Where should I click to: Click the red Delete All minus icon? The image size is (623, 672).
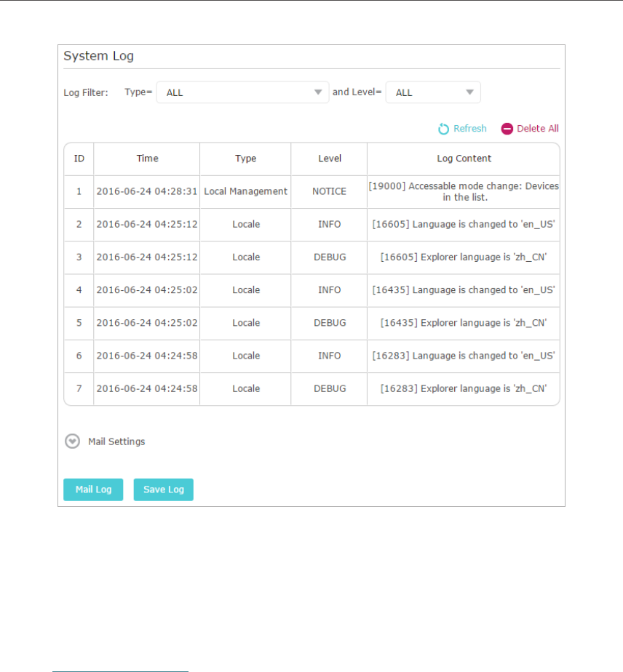[x=507, y=129]
